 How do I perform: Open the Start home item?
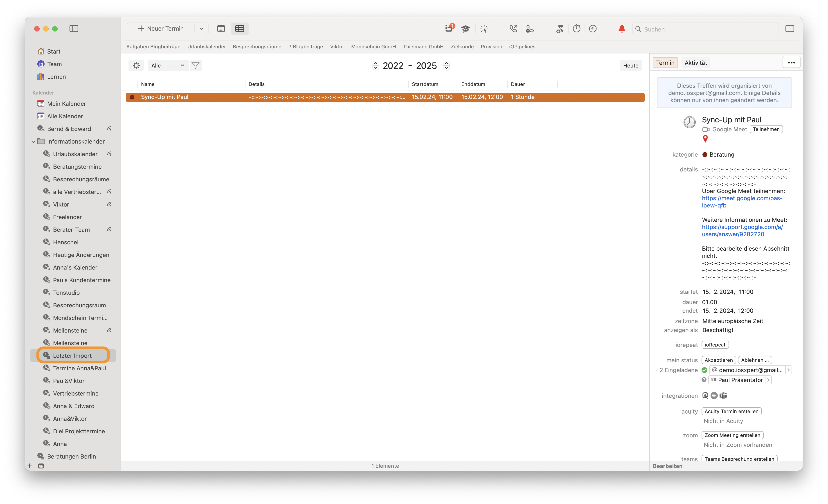(53, 51)
